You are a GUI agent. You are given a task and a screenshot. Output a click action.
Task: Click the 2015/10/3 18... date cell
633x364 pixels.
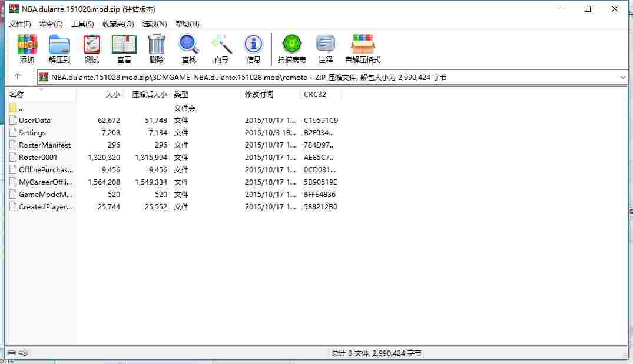coord(270,133)
